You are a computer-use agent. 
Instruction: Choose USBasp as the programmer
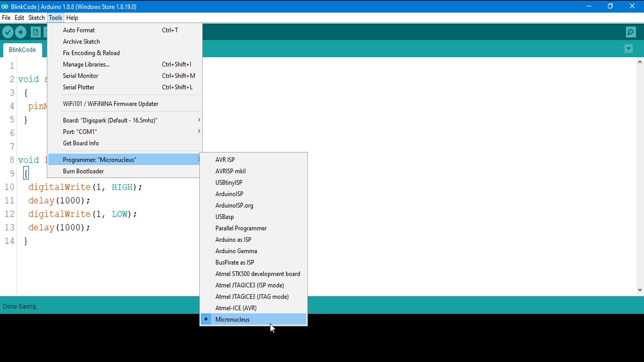coord(224,217)
